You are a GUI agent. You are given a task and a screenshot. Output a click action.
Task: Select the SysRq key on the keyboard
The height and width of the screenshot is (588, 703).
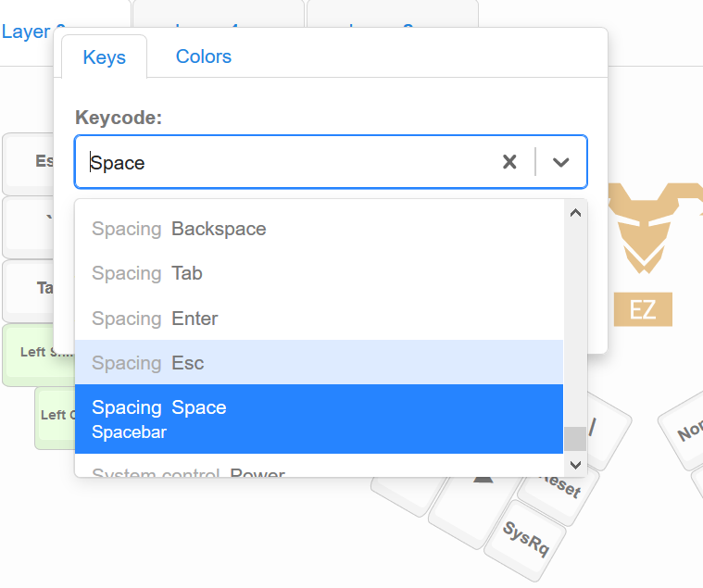[525, 541]
